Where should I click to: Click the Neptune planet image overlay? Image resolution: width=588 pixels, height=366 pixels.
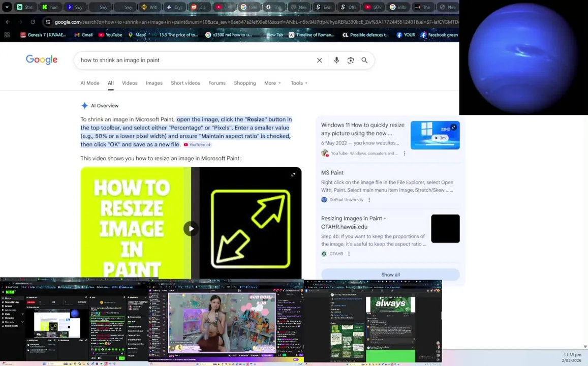523,57
